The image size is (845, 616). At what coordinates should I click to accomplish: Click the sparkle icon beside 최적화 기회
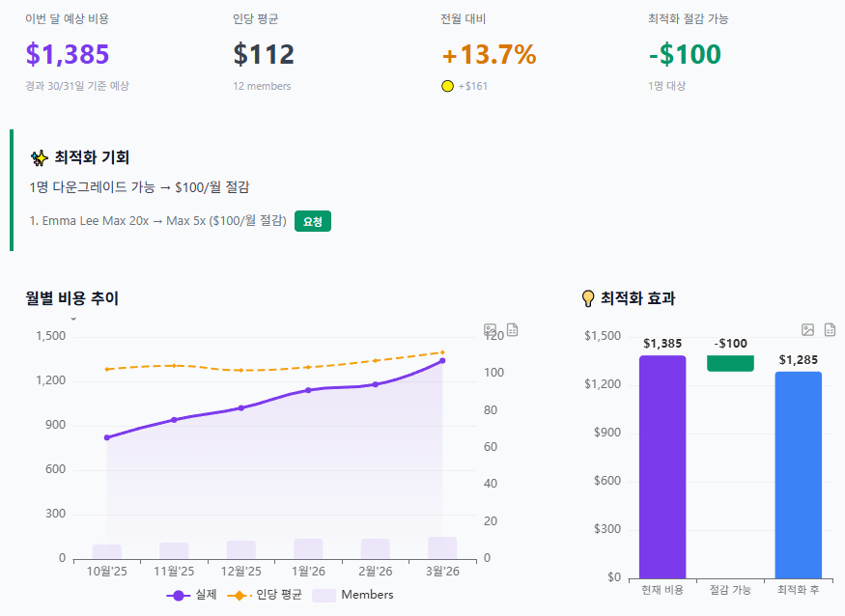39,157
